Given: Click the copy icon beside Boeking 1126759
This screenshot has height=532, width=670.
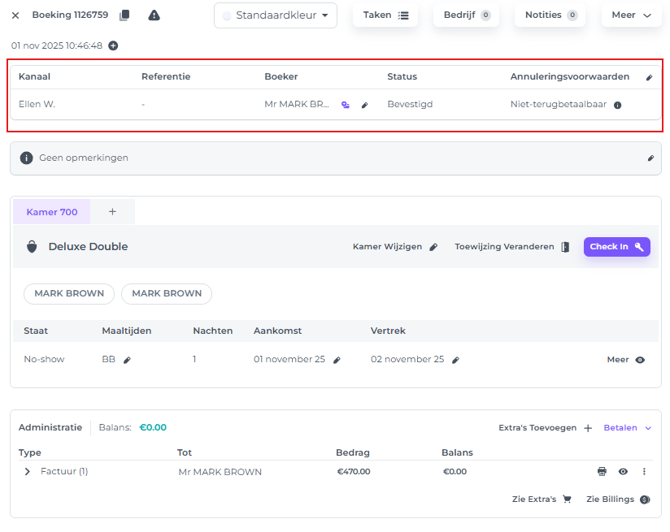Looking at the screenshot, I should coord(125,15).
